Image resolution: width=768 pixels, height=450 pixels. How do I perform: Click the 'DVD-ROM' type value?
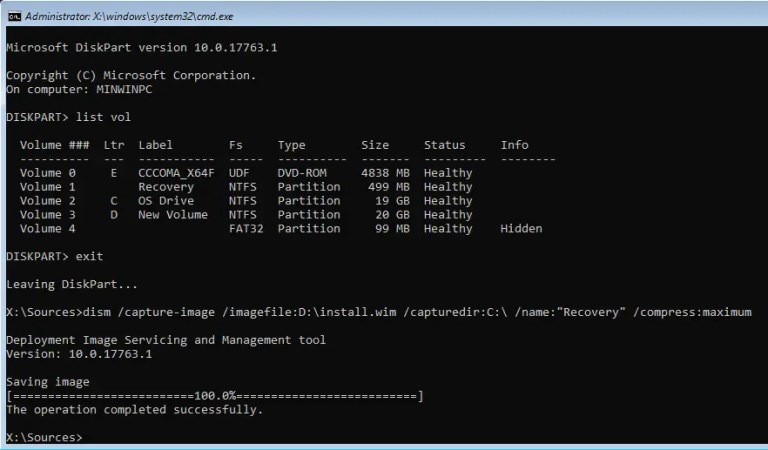[302, 173]
